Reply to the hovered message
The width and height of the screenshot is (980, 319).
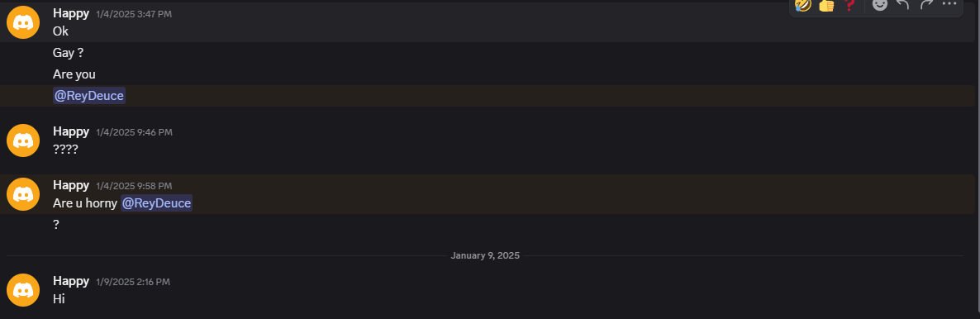(902, 4)
